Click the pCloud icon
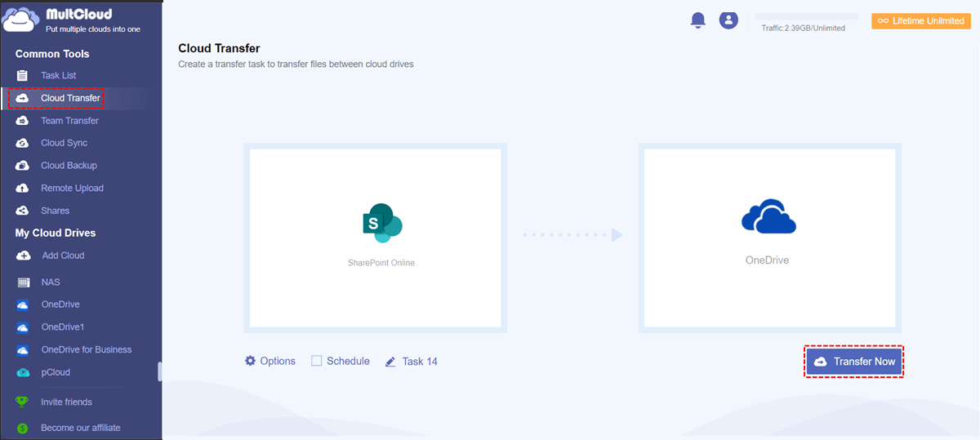This screenshot has height=440, width=980. (x=23, y=372)
